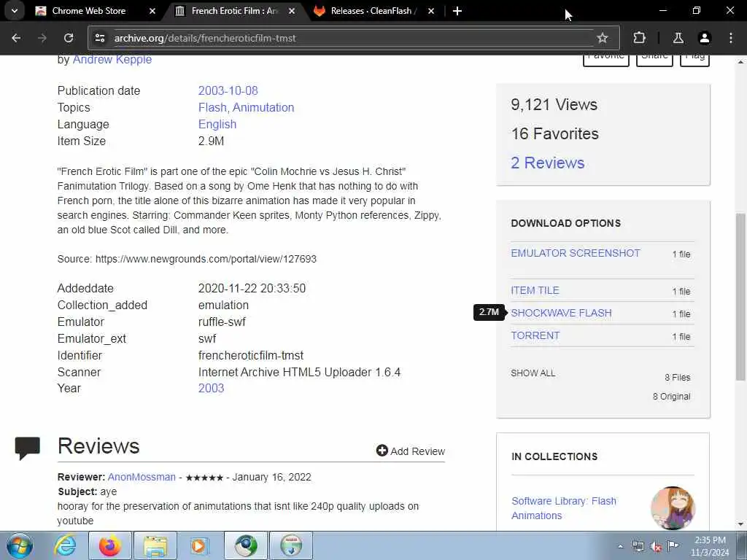Open a new browser tab
The width and height of the screenshot is (747, 560).
click(457, 10)
